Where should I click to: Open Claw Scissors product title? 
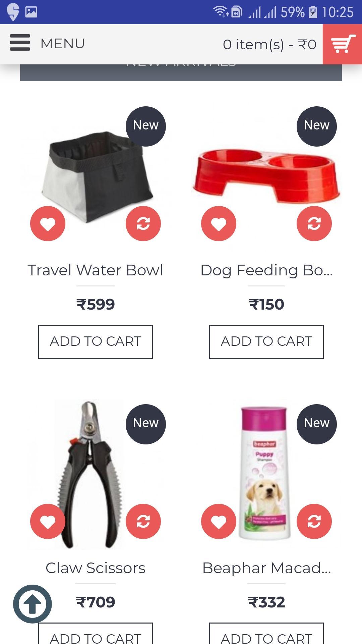click(x=96, y=568)
